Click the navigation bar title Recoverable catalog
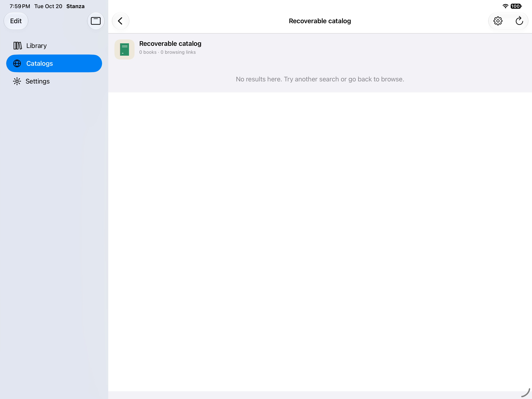 point(320,21)
